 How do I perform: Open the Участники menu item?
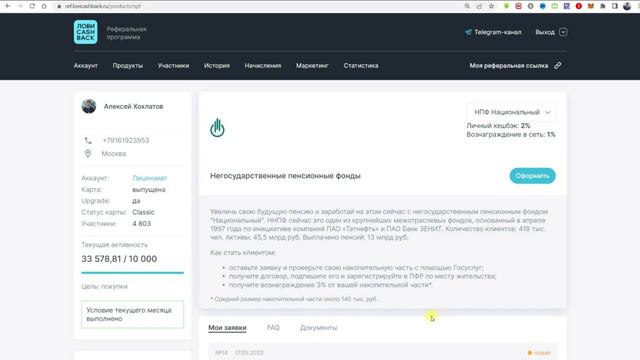click(x=173, y=66)
